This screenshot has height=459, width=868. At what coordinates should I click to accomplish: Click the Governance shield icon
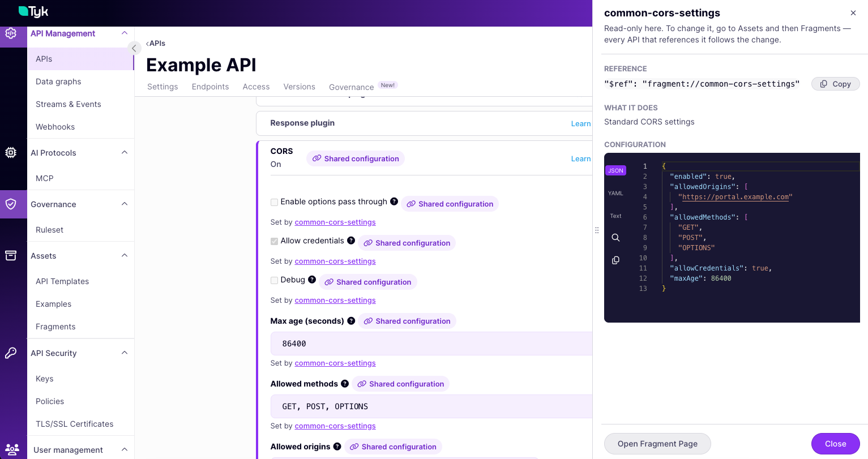pyautogui.click(x=11, y=204)
